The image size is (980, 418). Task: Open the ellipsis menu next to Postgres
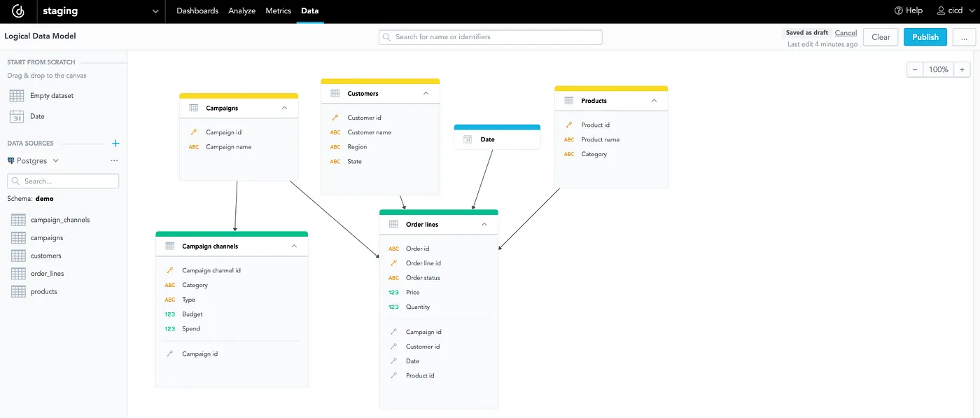click(x=114, y=160)
